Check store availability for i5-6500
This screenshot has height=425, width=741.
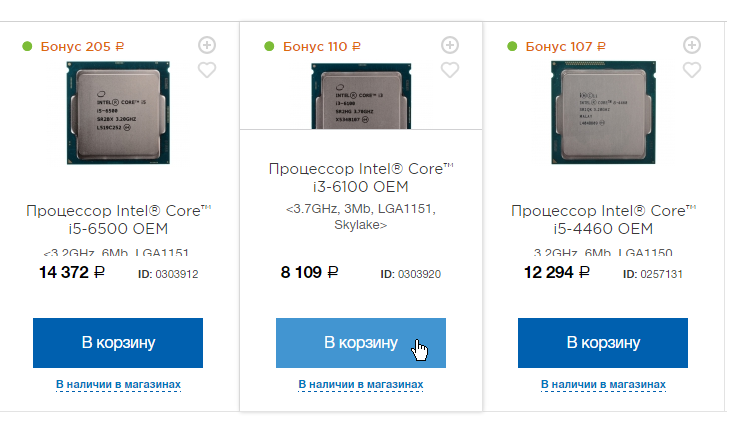tap(118, 384)
